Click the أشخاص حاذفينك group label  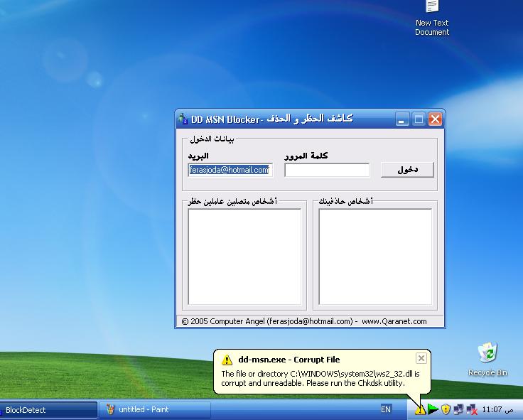[x=345, y=201]
